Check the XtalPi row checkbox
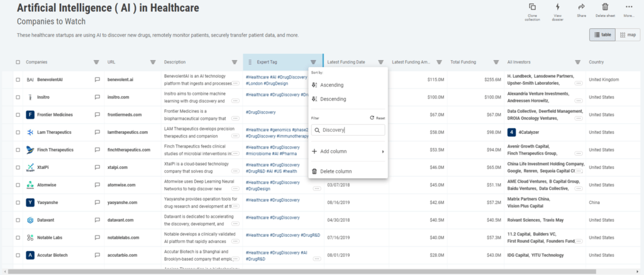Viewport: 644px width, 275px height. tap(18, 167)
